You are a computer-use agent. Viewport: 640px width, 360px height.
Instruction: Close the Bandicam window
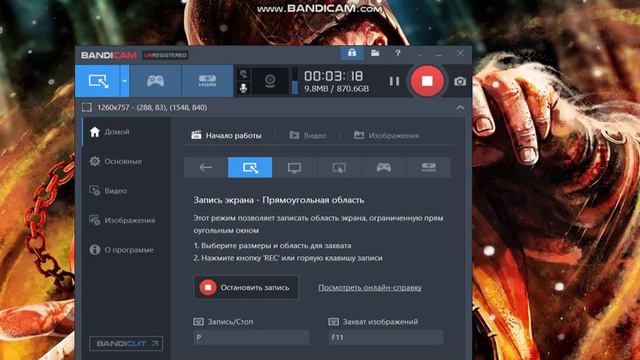460,53
